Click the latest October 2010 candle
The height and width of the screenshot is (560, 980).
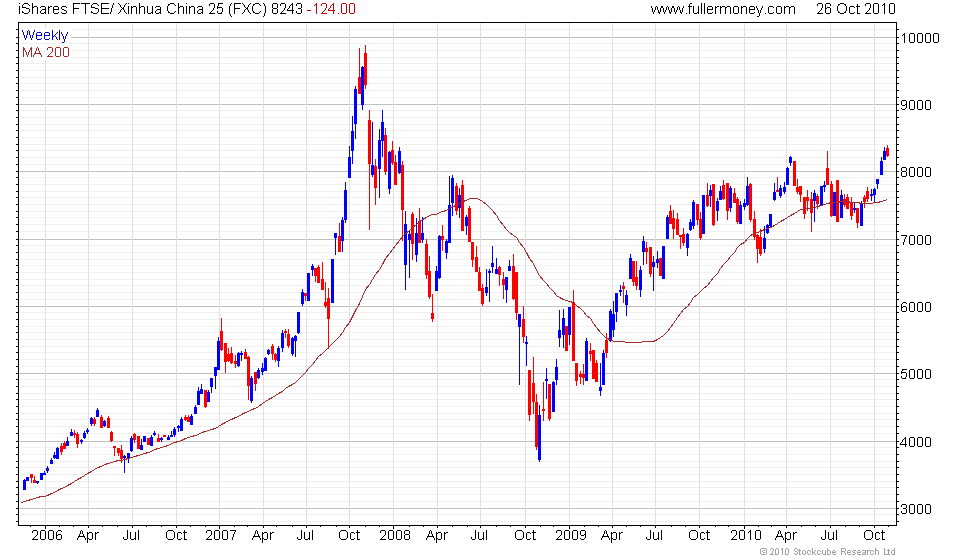(x=888, y=151)
